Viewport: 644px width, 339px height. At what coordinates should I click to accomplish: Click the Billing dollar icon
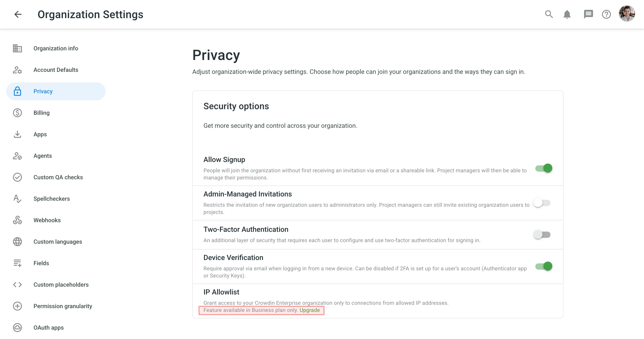[17, 113]
